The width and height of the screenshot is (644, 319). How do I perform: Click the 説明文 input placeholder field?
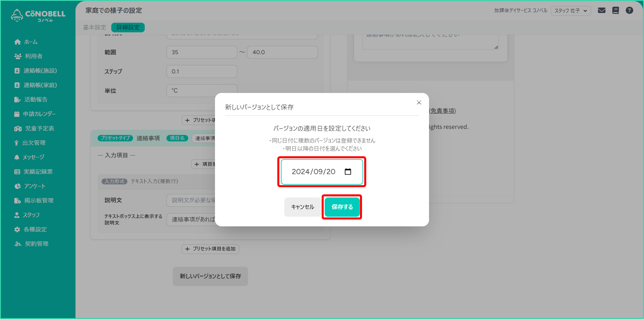pyautogui.click(x=191, y=200)
